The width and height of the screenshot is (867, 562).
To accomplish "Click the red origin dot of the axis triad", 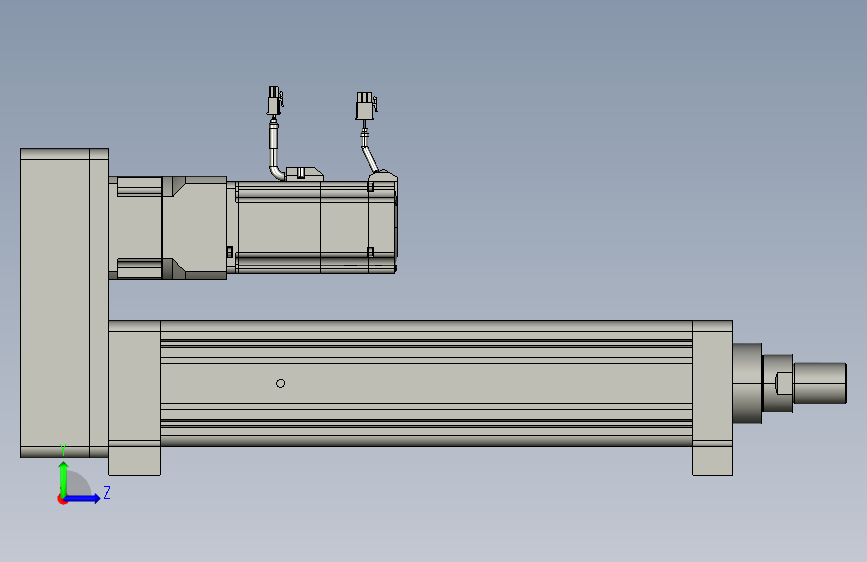I will [62, 499].
